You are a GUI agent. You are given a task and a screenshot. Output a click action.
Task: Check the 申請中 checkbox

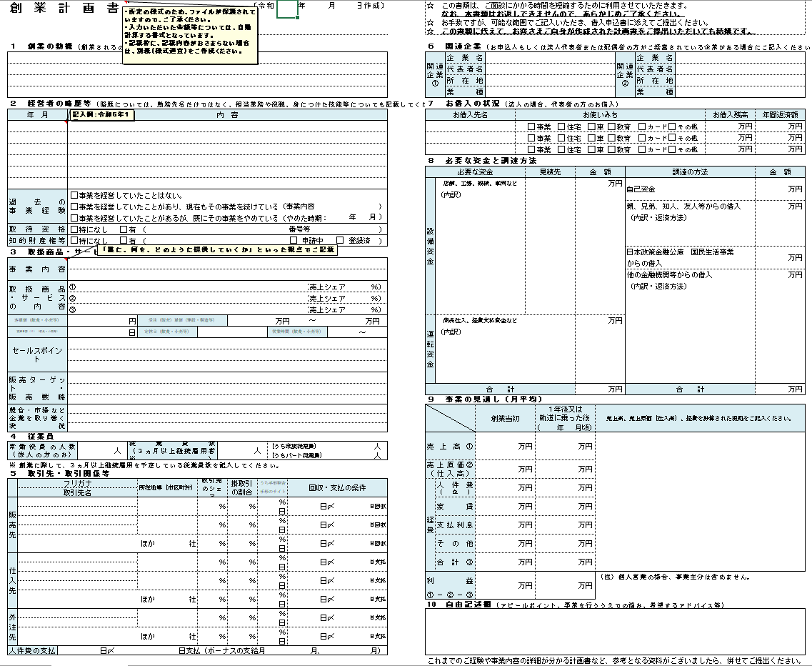click(294, 241)
